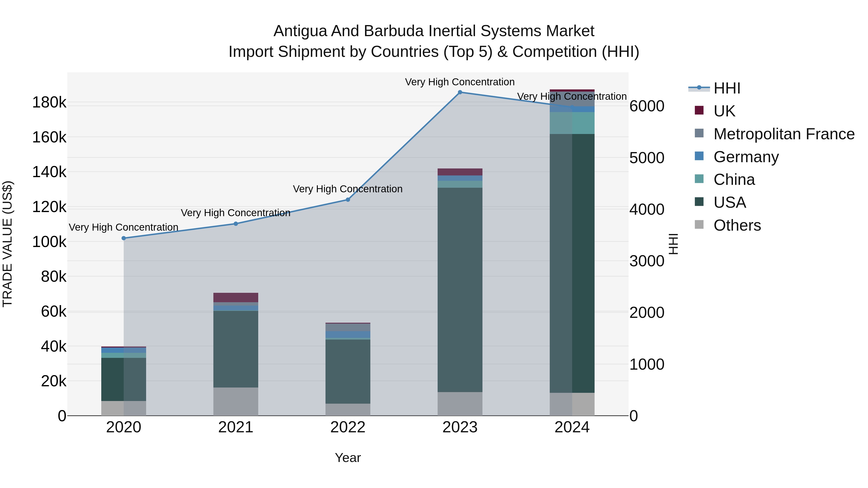Viewport: 868px width, 488px height.
Task: Click the USA segment of 2022 bar
Action: (x=348, y=371)
